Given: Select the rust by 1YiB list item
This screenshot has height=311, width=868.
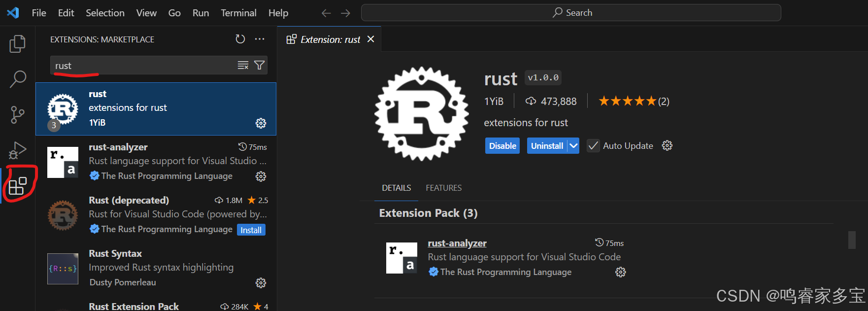Looking at the screenshot, I should click(x=156, y=109).
